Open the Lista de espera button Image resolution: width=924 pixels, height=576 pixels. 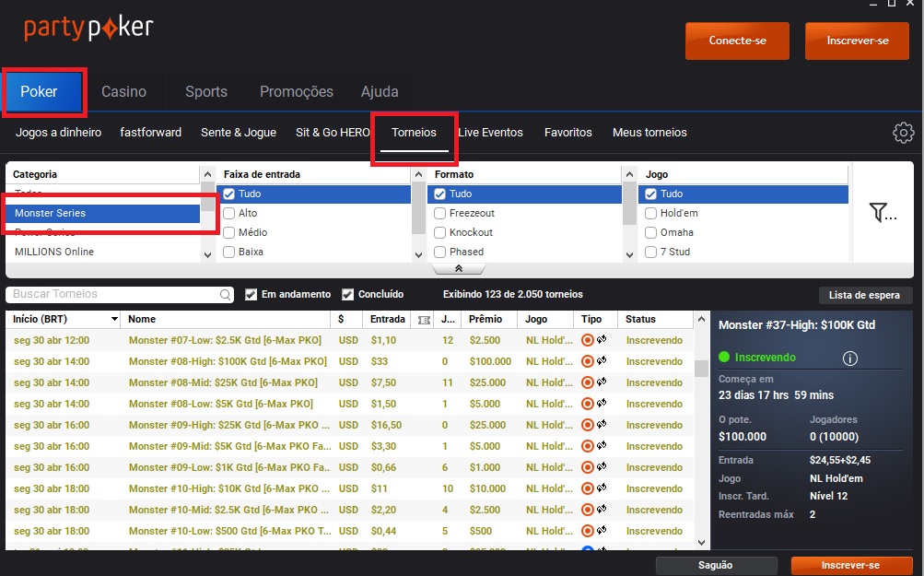(866, 295)
